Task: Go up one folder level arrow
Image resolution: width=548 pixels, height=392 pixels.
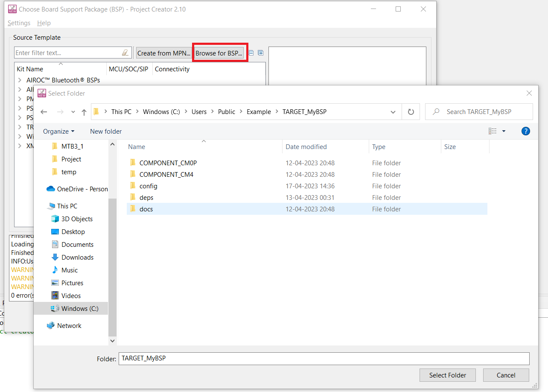Action: pyautogui.click(x=84, y=112)
